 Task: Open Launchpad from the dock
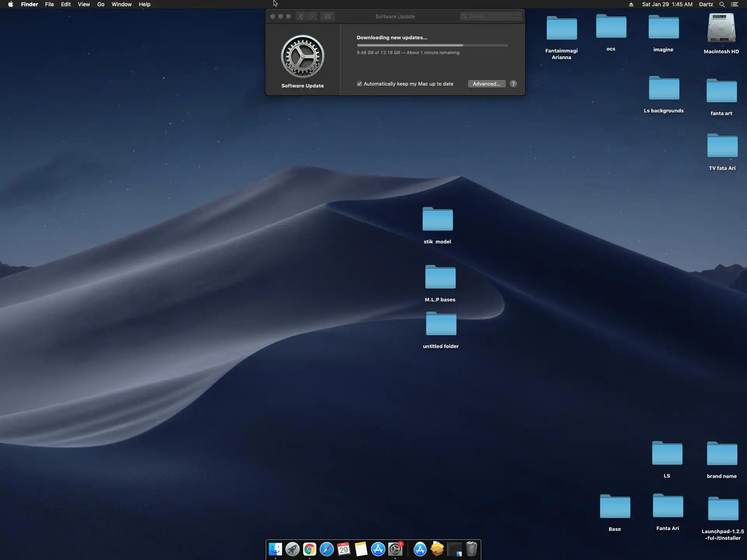pyautogui.click(x=292, y=549)
